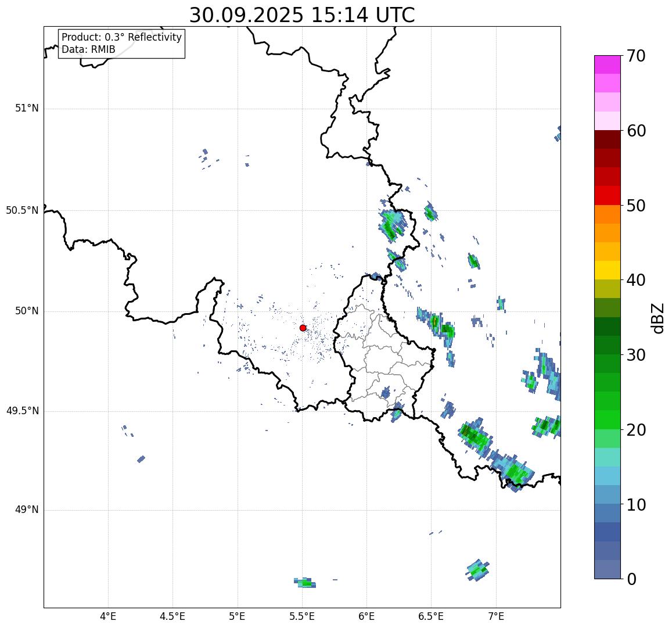Click the 70 tick on colorbar
Screen dimensions: 672x628
coord(636,56)
